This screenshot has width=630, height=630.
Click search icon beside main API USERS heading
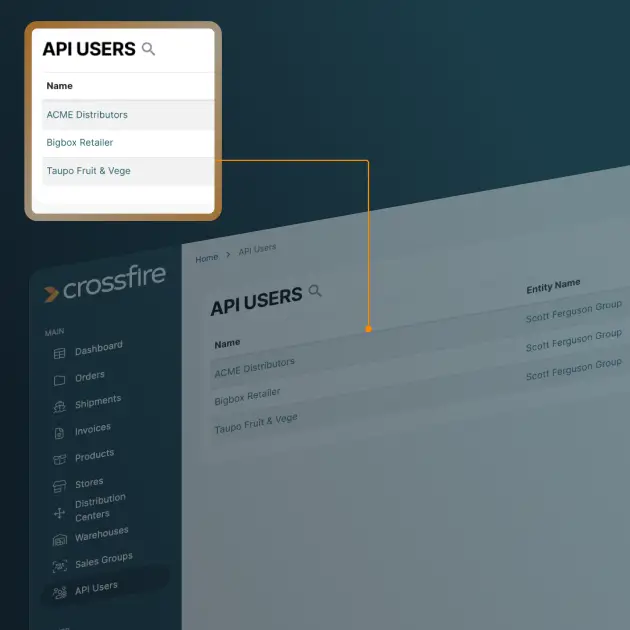click(x=315, y=291)
